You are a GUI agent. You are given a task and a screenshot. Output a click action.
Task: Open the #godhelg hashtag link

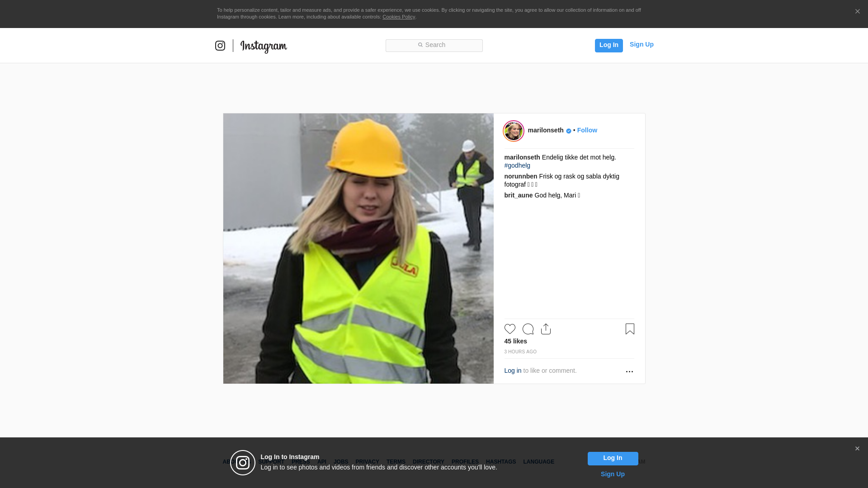pyautogui.click(x=517, y=165)
